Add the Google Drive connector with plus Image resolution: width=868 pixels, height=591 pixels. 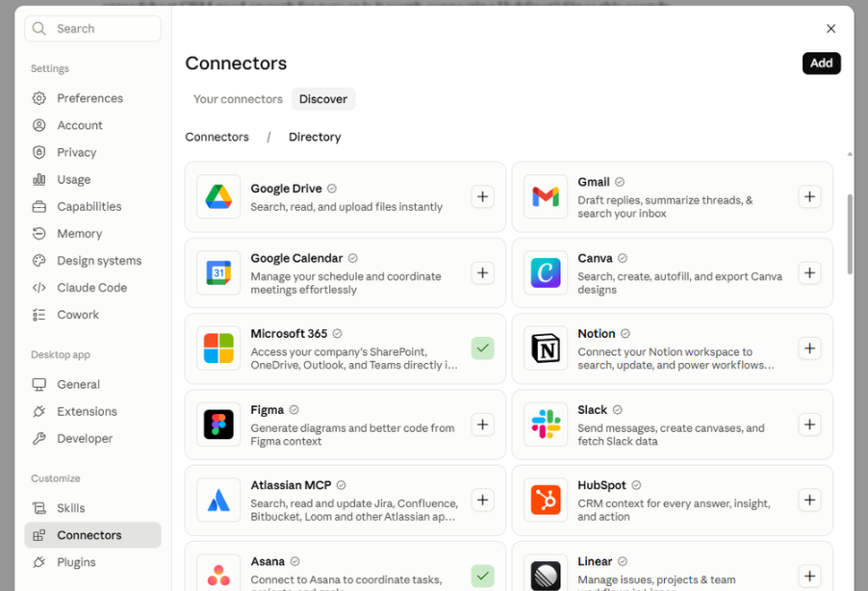(x=483, y=196)
